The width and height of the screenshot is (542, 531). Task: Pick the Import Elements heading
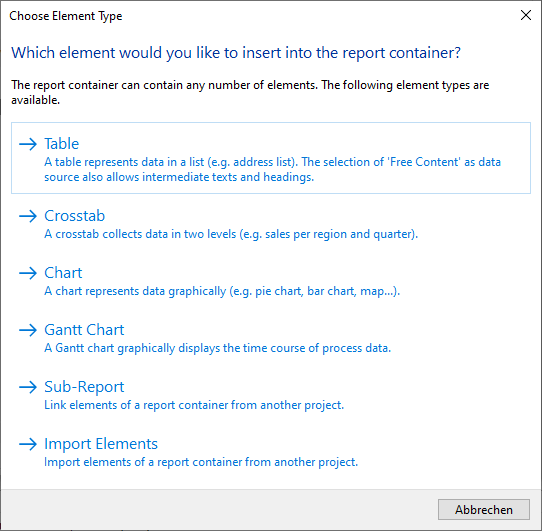coord(101,444)
